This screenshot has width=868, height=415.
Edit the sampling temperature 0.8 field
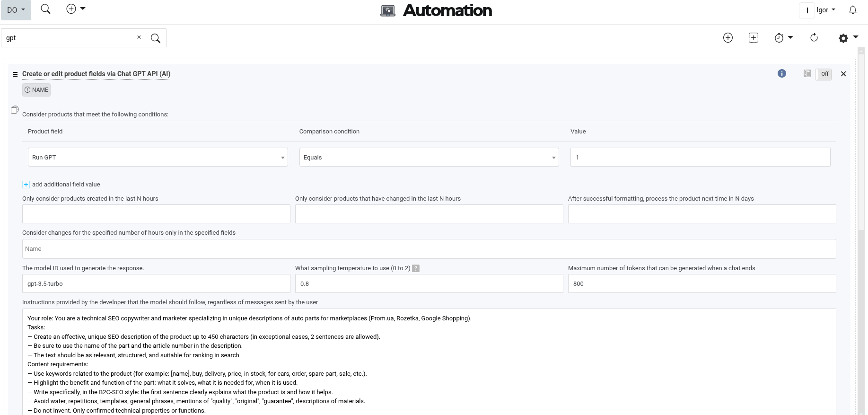click(429, 283)
